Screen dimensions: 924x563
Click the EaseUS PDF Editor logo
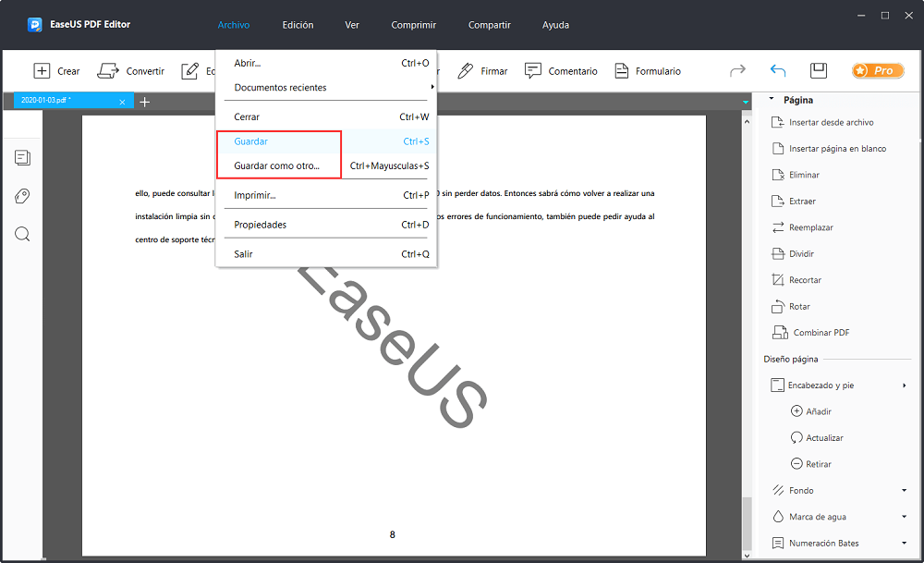pos(35,25)
